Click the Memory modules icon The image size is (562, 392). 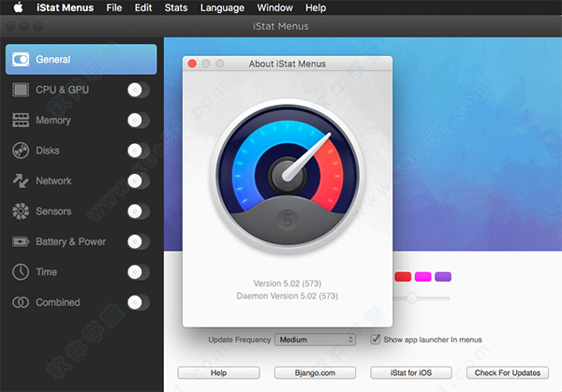click(21, 121)
